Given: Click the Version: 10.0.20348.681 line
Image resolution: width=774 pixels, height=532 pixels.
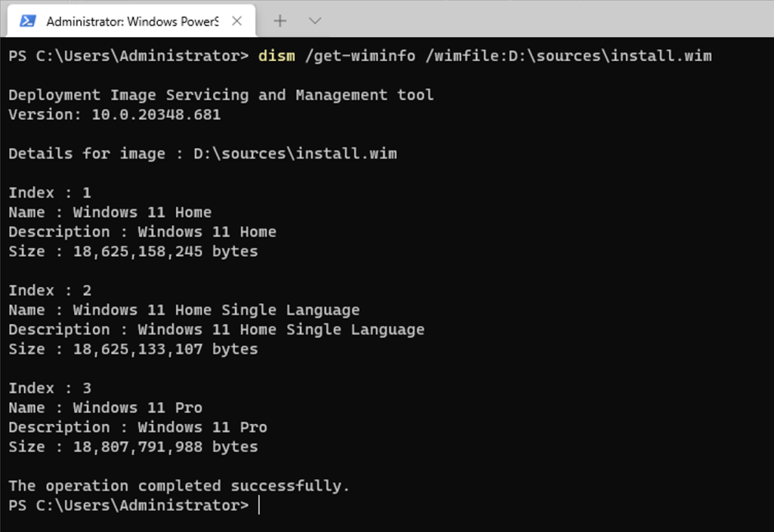Looking at the screenshot, I should click(x=114, y=115).
